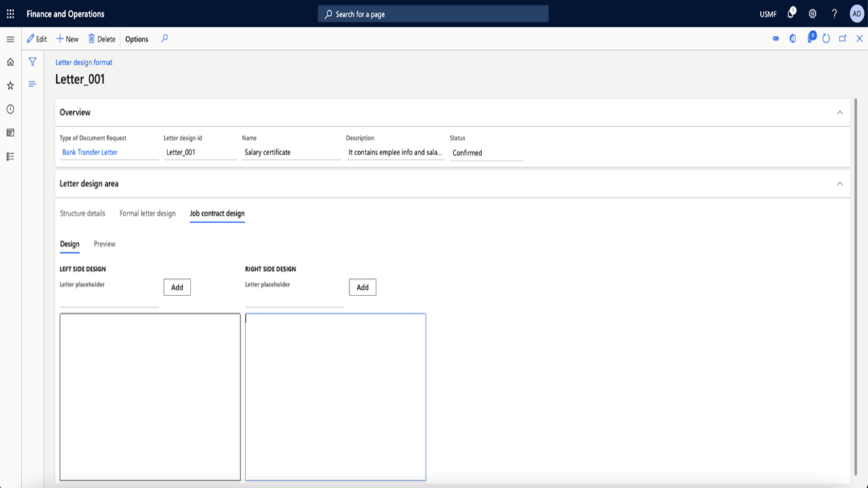Open the Bank Transfer Letter link

coord(90,152)
